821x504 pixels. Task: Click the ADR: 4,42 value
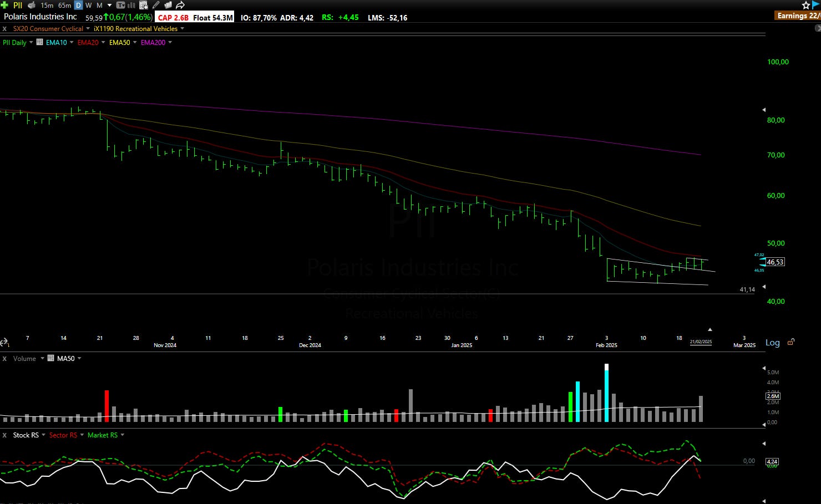click(x=297, y=18)
